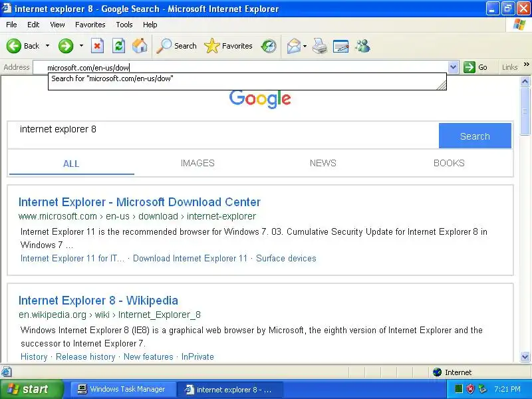This screenshot has width=532, height=399.
Task: Open the Back history dropdown arrow
Action: click(x=47, y=45)
